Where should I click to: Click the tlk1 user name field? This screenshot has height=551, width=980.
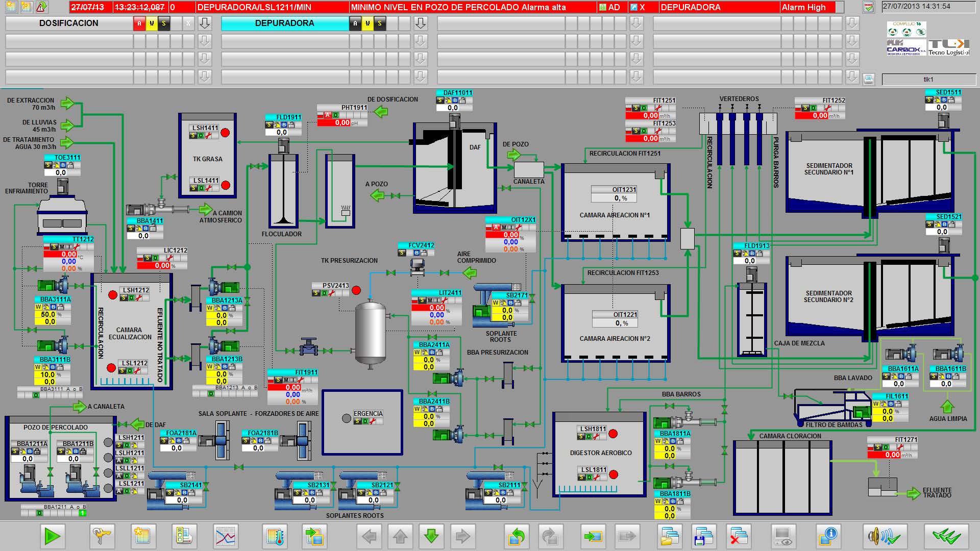928,79
